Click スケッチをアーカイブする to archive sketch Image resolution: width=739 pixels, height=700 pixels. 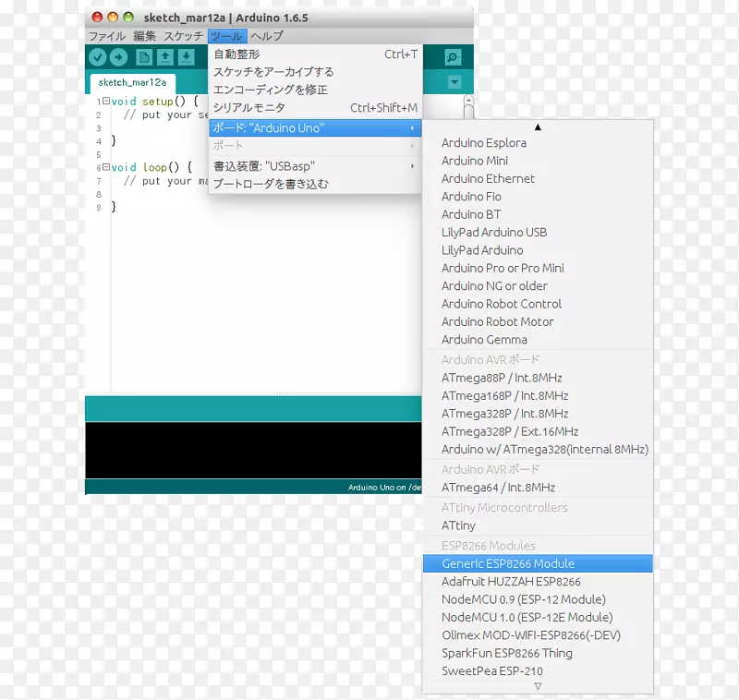pos(267,71)
